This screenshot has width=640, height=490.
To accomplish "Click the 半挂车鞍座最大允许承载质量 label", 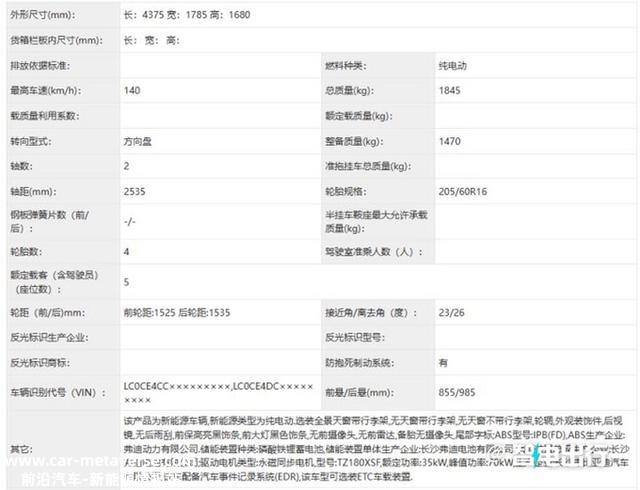I will coord(376,221).
